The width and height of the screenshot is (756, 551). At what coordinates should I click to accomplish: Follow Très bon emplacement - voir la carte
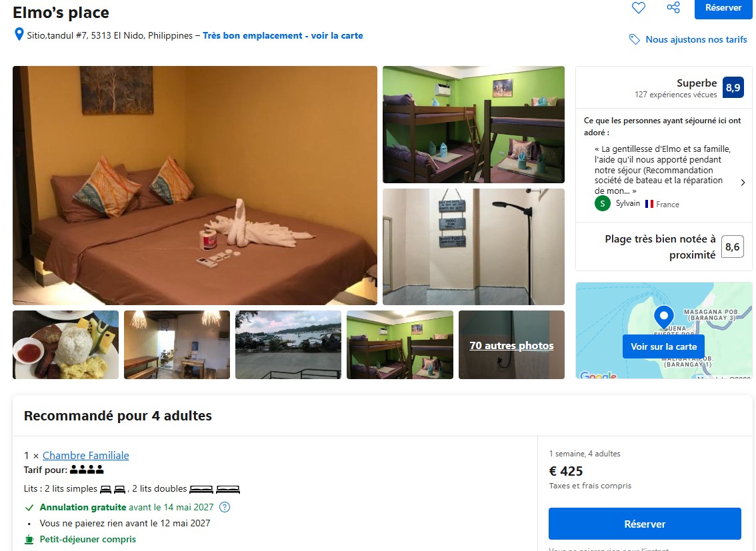[283, 35]
